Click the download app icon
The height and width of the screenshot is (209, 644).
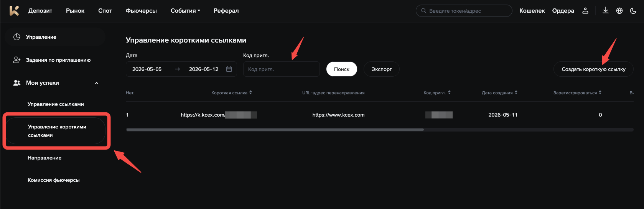click(606, 10)
